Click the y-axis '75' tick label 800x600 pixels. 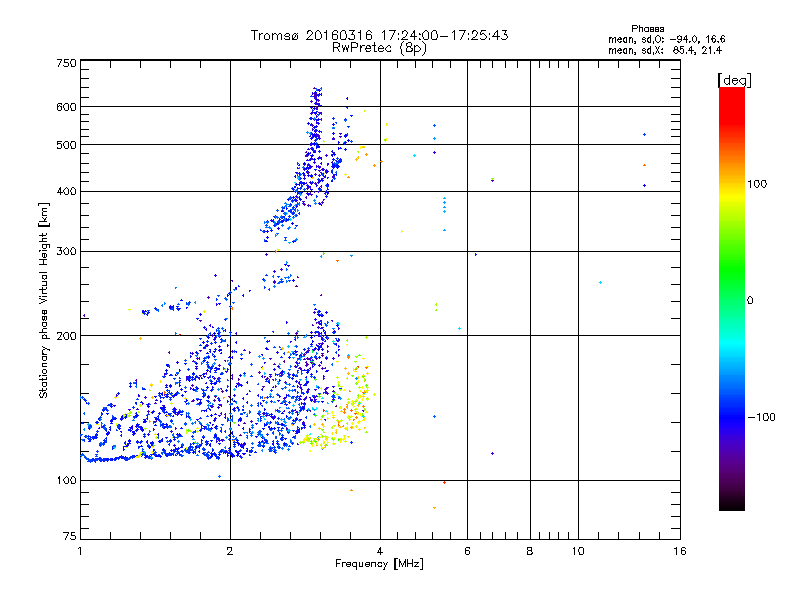[x=70, y=536]
